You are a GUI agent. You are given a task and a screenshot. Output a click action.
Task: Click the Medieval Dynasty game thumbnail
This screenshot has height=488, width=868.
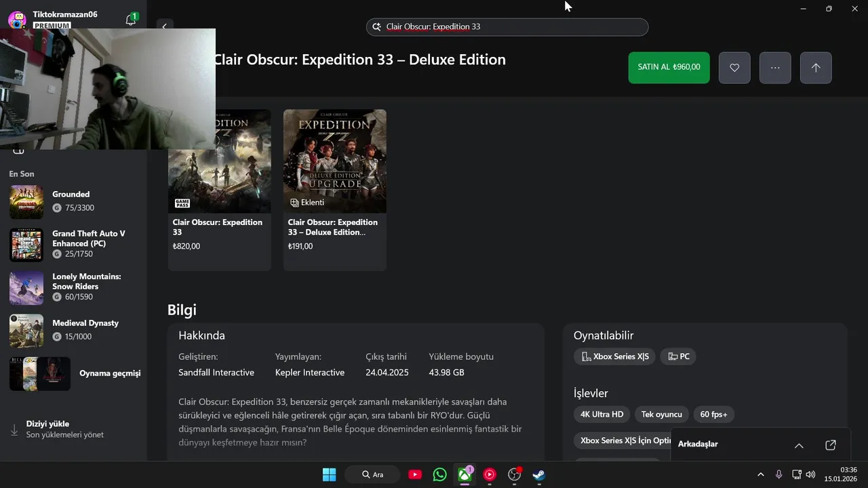(26, 331)
